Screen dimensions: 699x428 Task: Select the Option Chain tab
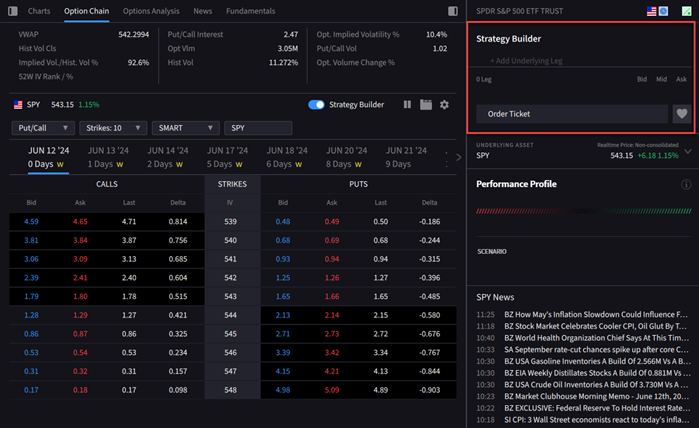tap(86, 11)
